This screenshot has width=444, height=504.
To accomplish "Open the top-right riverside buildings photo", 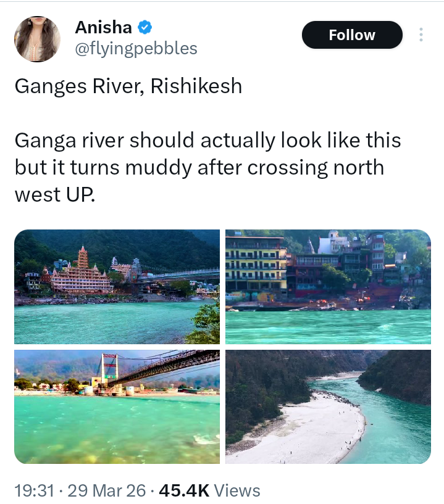I will (328, 286).
